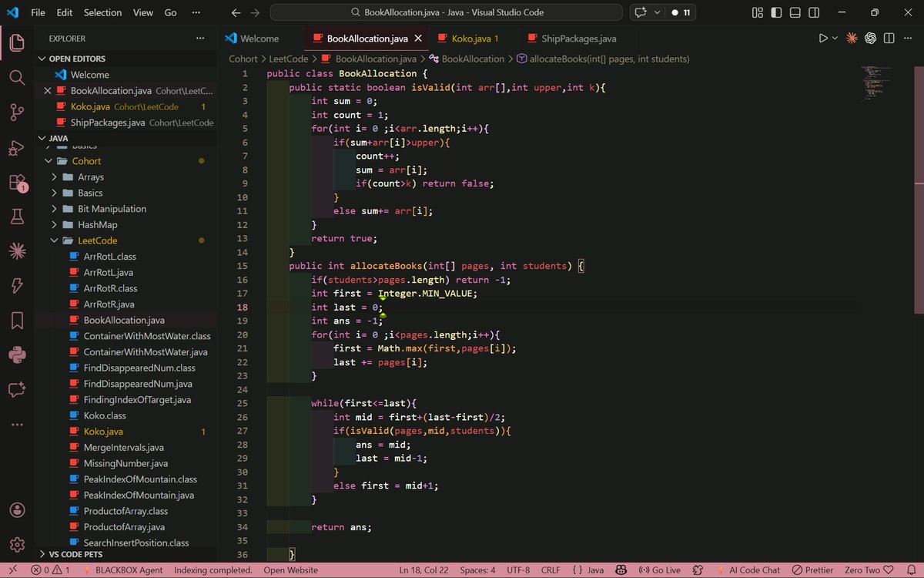The height and width of the screenshot is (578, 924).
Task: Open the View menu
Action: coord(143,12)
